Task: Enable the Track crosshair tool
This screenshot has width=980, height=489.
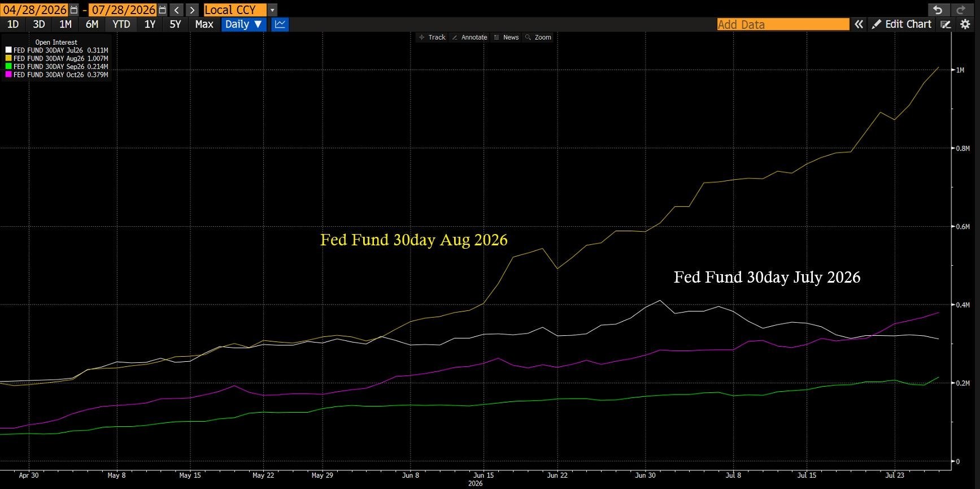Action: pyautogui.click(x=432, y=37)
